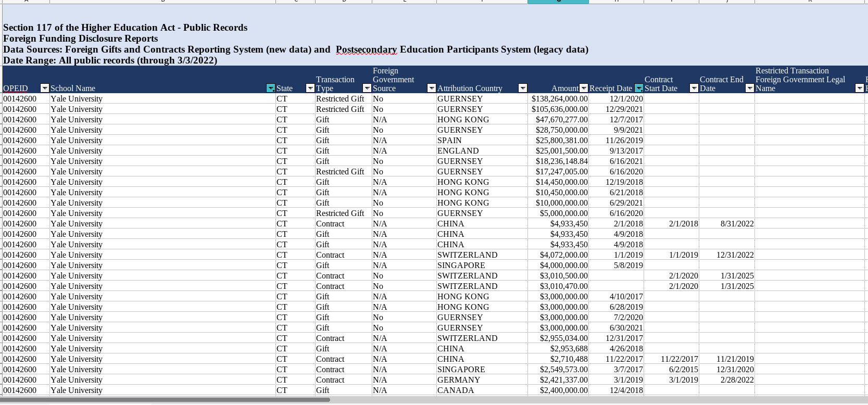The width and height of the screenshot is (868, 405).
Task: Select the receipt date 12/29/2021 cell
Action: [x=617, y=109]
